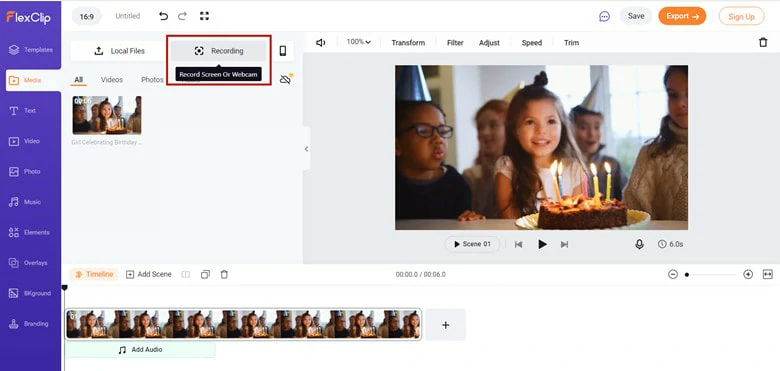Open the Adjust settings

coord(489,43)
